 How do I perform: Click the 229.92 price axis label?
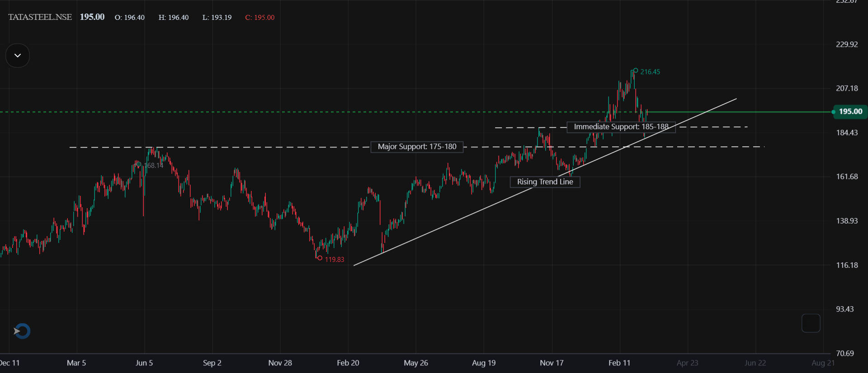[847, 45]
